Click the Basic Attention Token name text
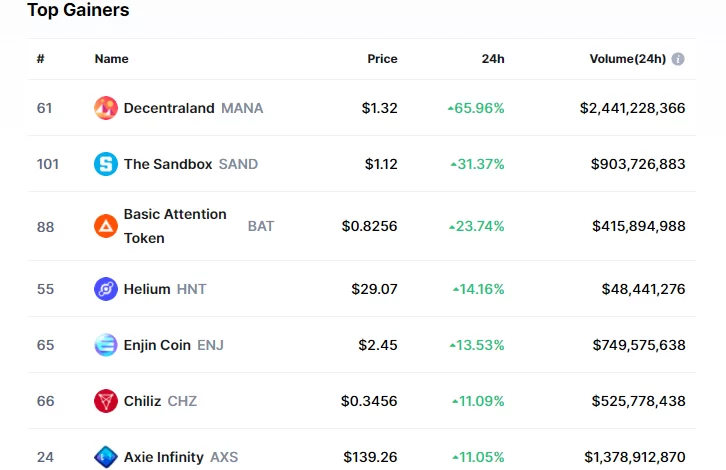The width and height of the screenshot is (726, 470). point(175,226)
